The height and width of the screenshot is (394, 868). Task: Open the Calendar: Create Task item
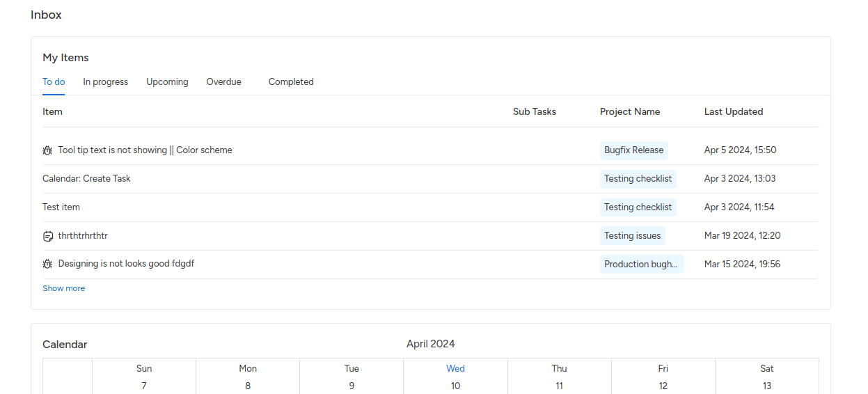coord(86,179)
